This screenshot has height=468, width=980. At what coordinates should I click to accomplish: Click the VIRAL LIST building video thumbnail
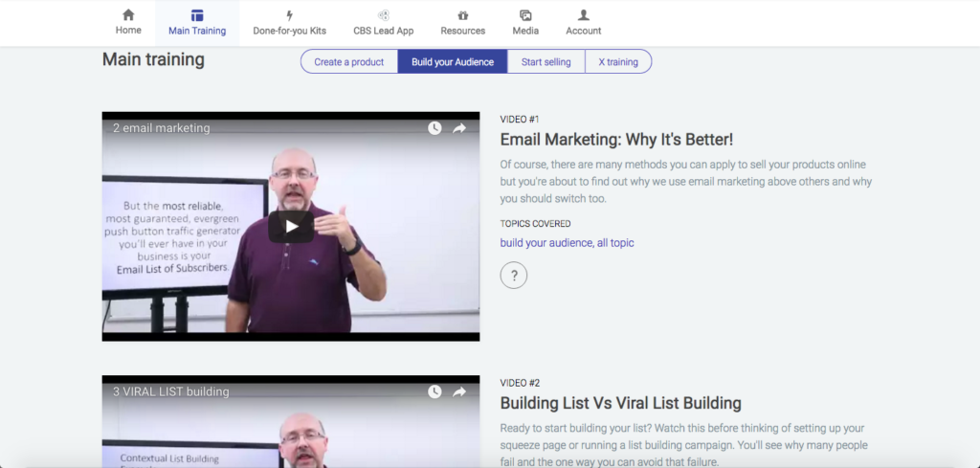[291, 422]
